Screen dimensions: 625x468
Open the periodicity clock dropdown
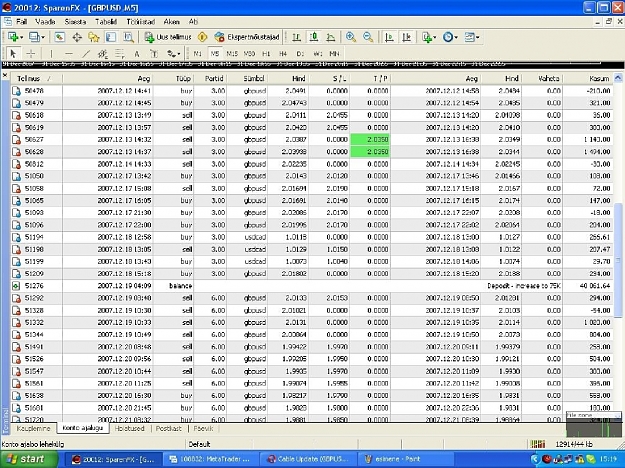click(x=450, y=37)
